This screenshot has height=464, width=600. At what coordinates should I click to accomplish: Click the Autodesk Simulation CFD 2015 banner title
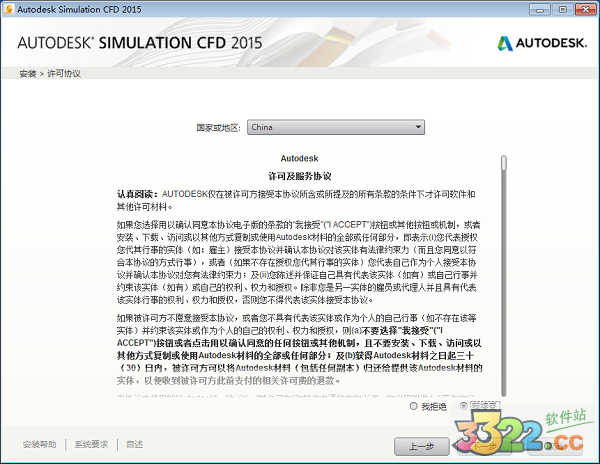click(x=138, y=42)
